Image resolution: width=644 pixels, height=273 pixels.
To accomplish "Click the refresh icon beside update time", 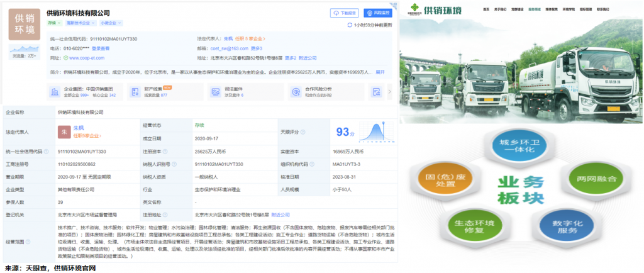I will [350, 25].
